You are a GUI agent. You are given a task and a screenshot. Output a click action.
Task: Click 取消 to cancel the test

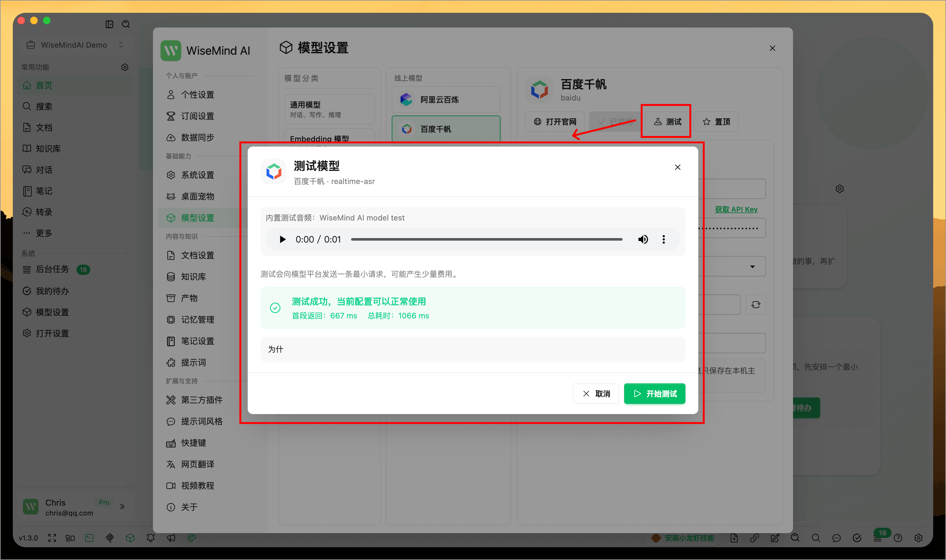point(596,394)
